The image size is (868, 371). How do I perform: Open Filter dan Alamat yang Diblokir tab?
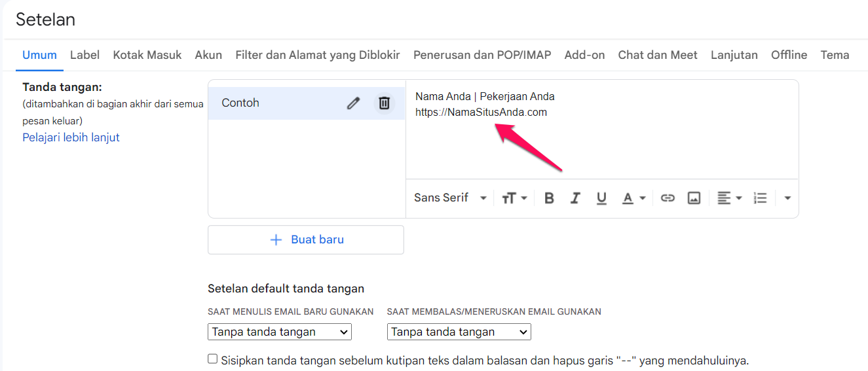click(318, 55)
